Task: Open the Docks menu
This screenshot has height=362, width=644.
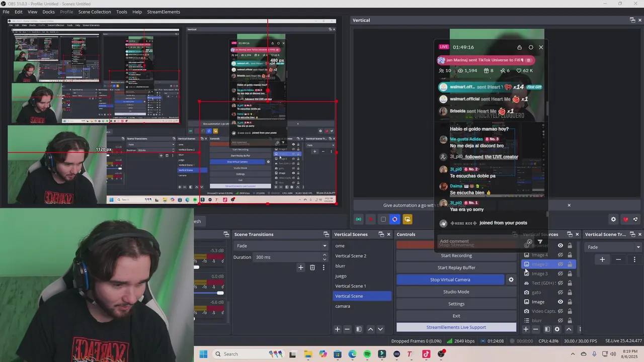Action: (x=48, y=12)
